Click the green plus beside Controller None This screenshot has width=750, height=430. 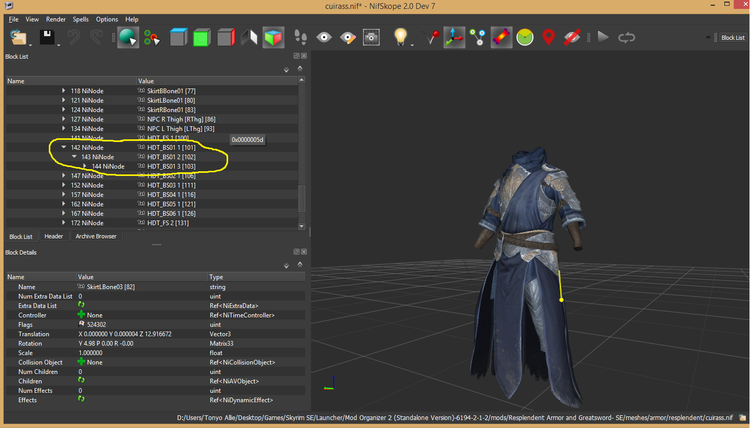click(x=81, y=315)
